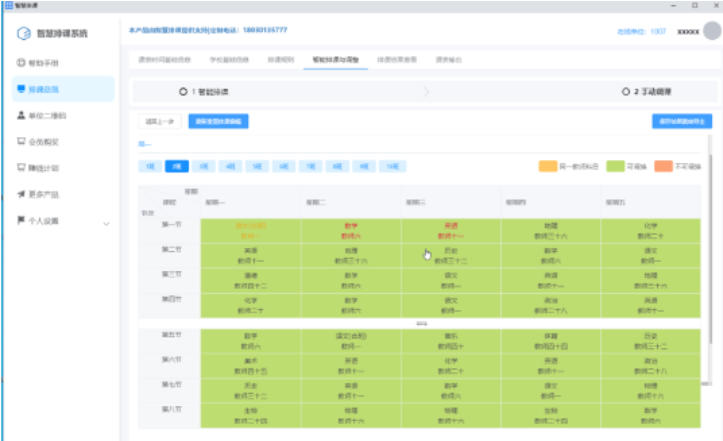Click the round user avatar at top right

tap(711, 31)
